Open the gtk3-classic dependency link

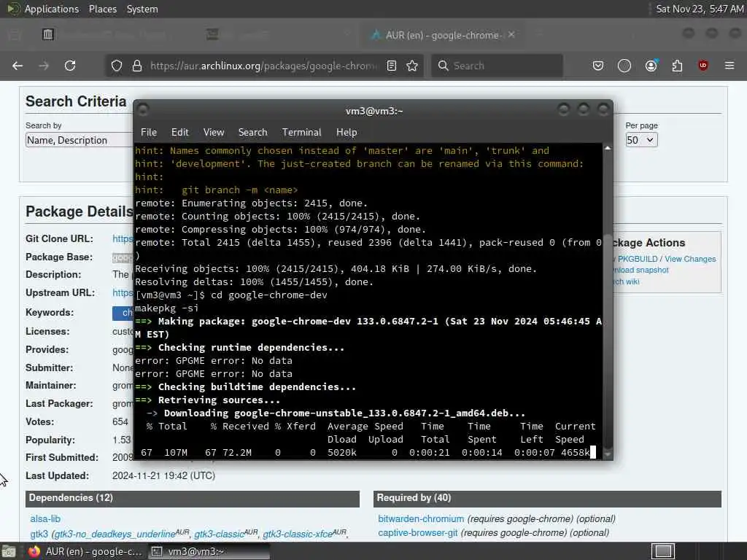(219, 534)
